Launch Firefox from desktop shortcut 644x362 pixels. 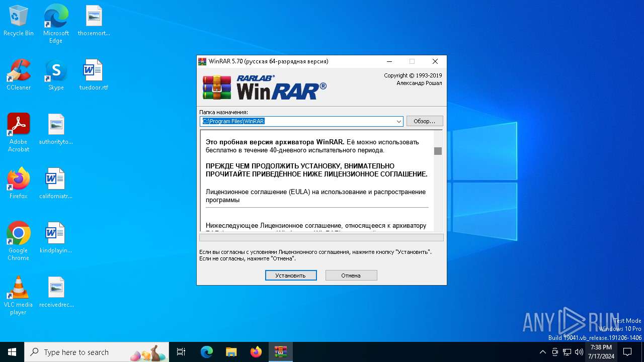[19, 184]
